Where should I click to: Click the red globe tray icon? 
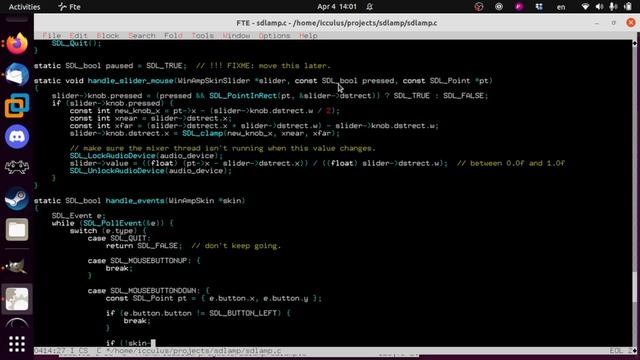479,7
